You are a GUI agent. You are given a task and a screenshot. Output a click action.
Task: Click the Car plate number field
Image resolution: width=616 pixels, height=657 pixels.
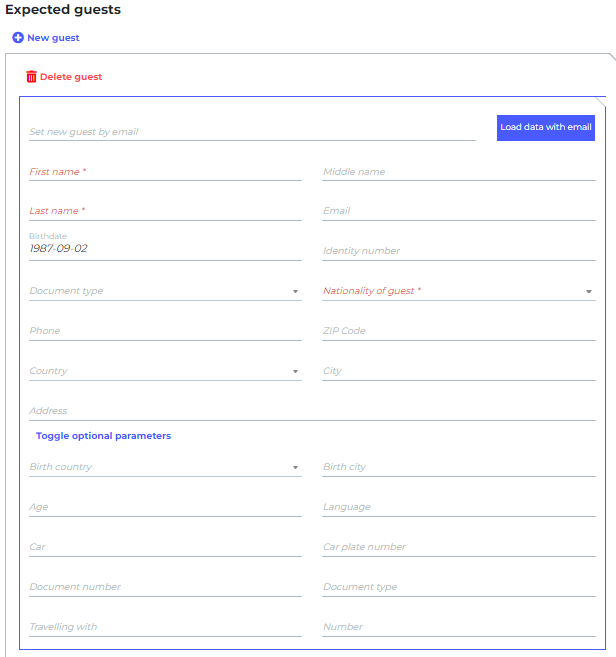point(458,547)
